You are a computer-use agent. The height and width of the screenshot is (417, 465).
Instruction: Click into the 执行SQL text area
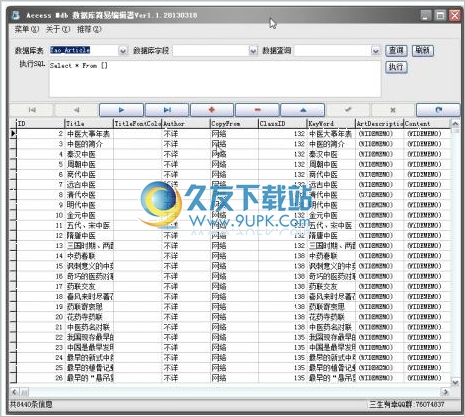point(215,79)
